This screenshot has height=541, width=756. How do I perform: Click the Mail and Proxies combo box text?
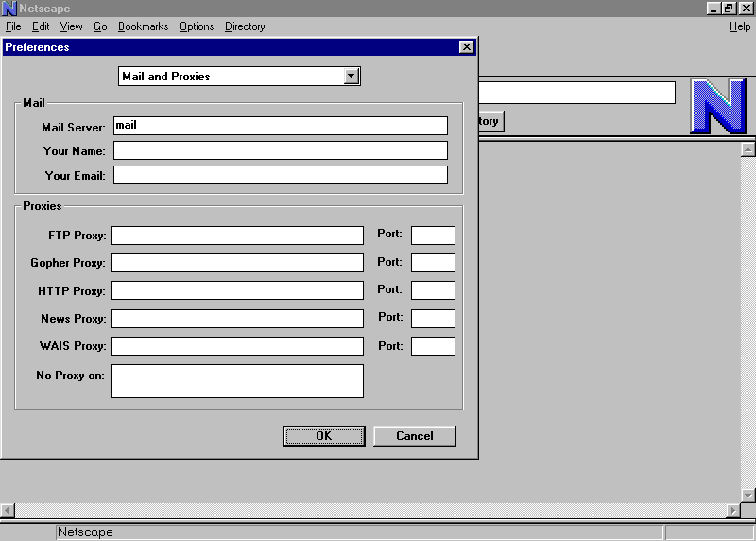[x=166, y=77]
